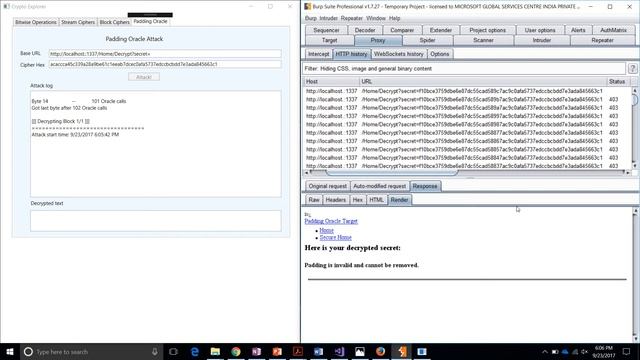The width and height of the screenshot is (640, 360).
Task: Open Firefox from the taskbar
Action: pos(380,351)
